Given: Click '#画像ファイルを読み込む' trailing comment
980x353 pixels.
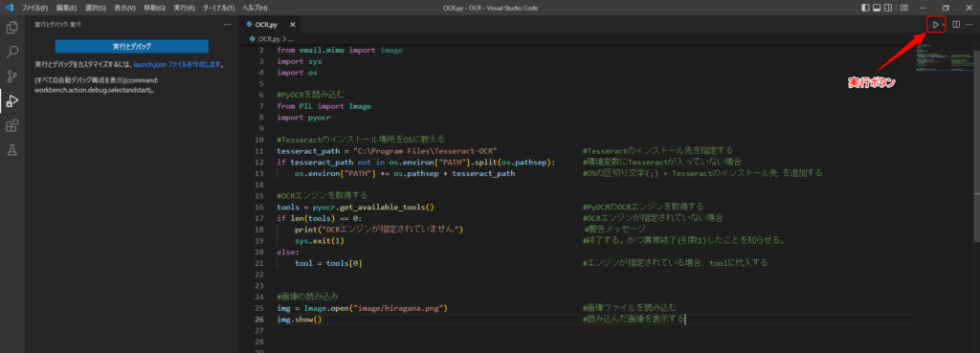Looking at the screenshot, I should tap(629, 308).
